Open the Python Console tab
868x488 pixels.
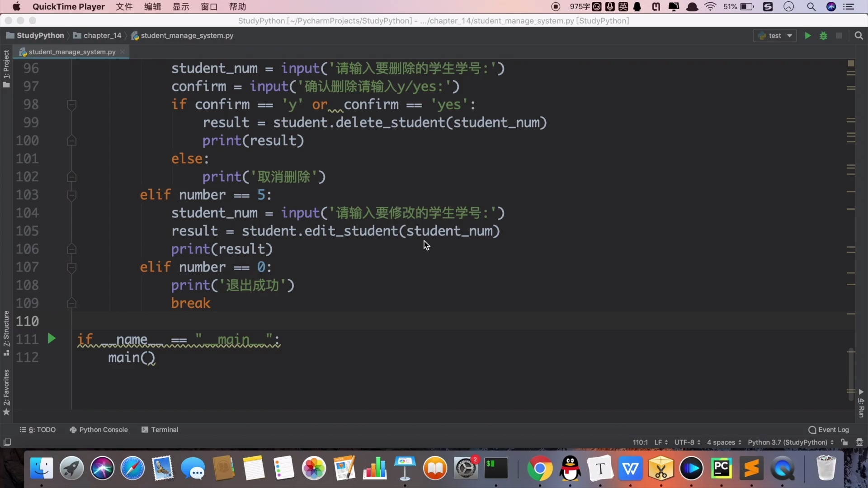[x=99, y=430]
